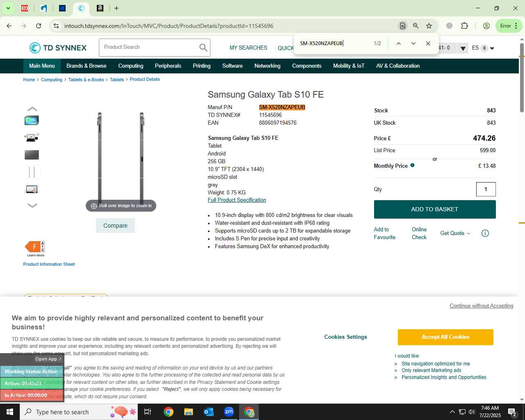The width and height of the screenshot is (525, 420).
Task: Open the Peripherals menu
Action: point(168,66)
